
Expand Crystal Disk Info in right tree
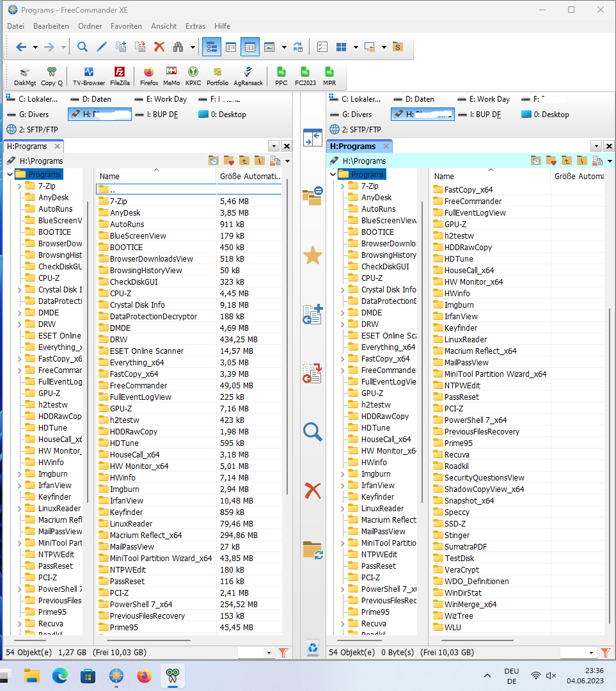click(x=342, y=290)
